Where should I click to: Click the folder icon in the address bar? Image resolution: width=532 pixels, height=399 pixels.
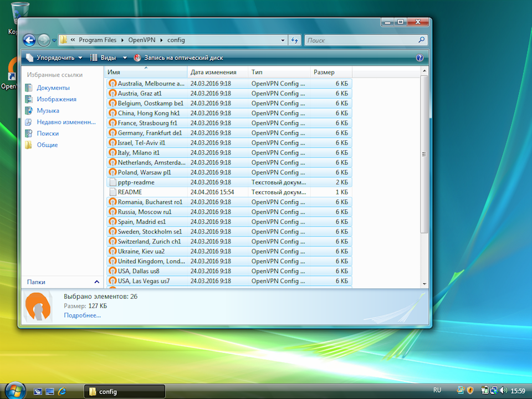(63, 40)
